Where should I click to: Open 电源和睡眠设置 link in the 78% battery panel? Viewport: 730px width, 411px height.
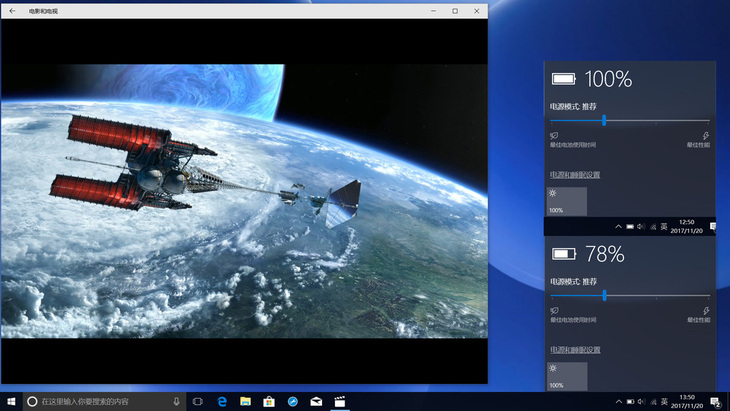[574, 349]
